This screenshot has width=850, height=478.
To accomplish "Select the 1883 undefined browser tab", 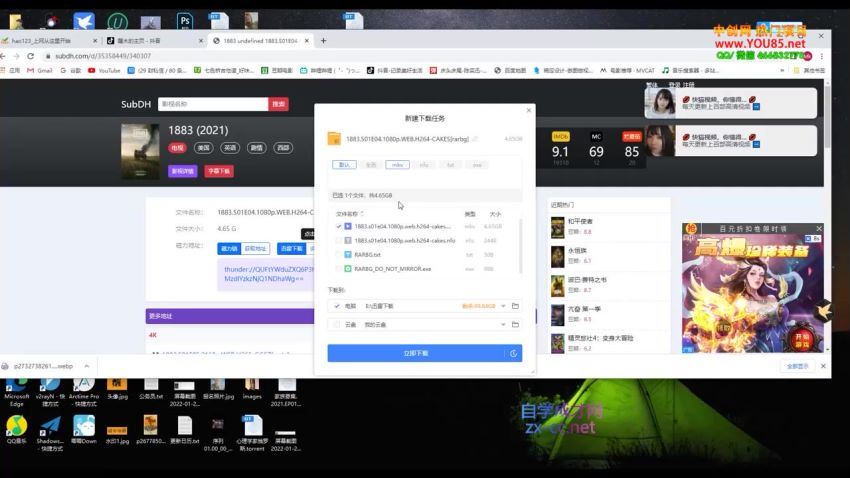I will point(261,41).
